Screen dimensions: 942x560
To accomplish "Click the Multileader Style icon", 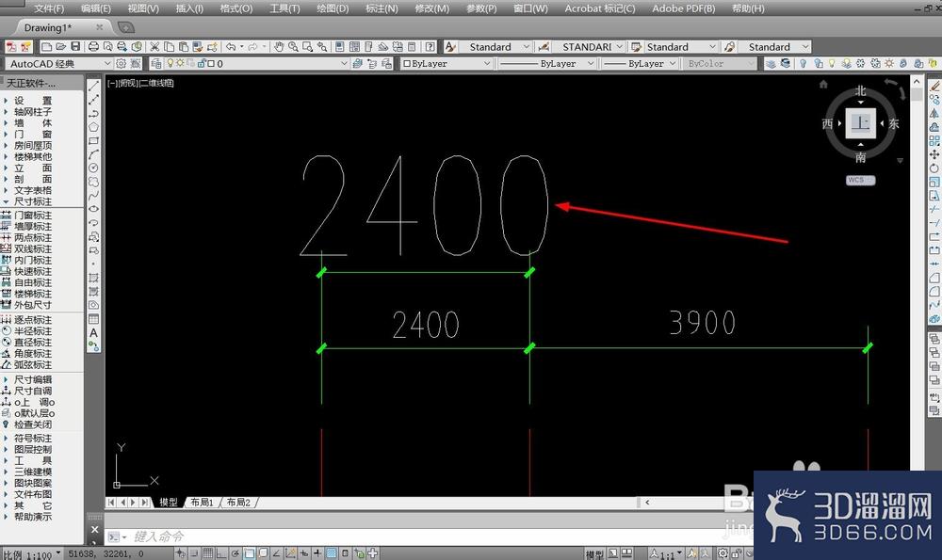I will (729, 47).
